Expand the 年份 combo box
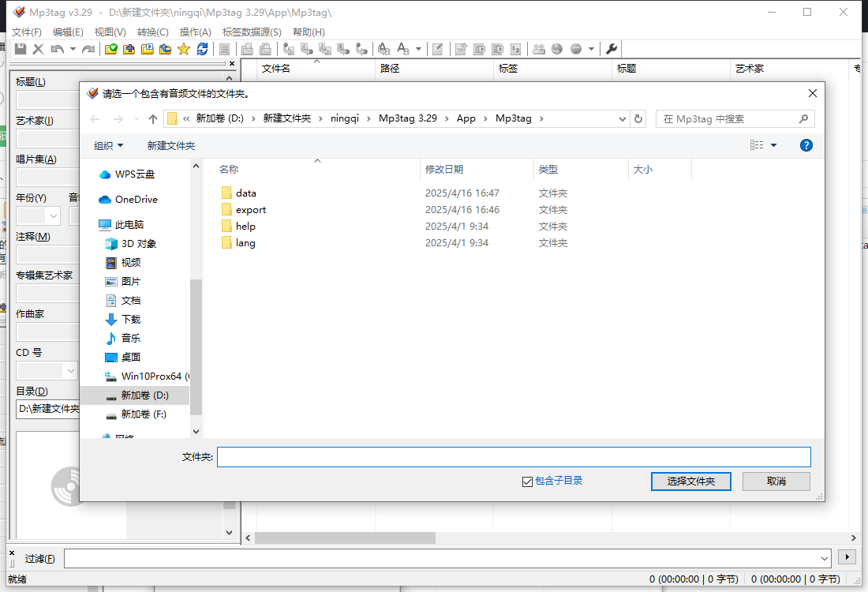 pyautogui.click(x=54, y=216)
